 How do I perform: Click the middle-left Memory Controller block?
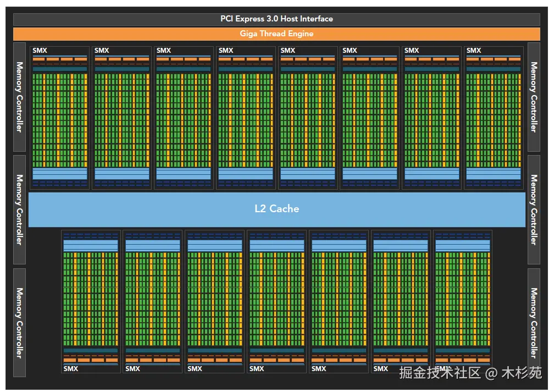(19, 209)
